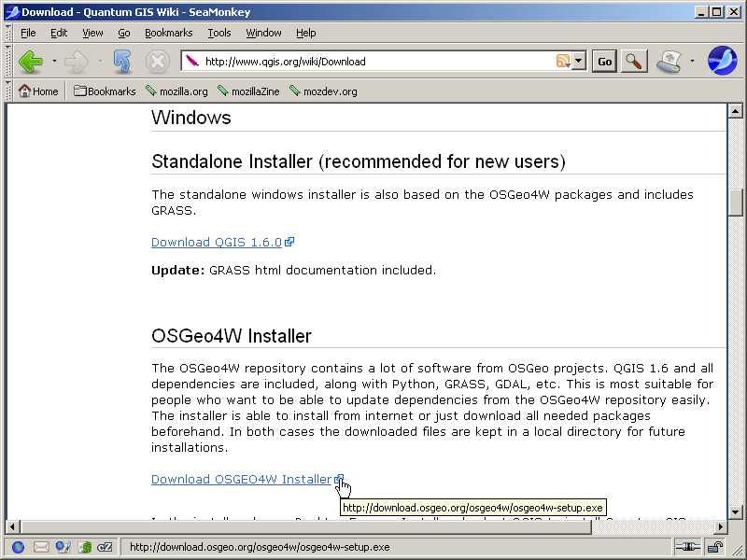Open the View menu
This screenshot has height=560, width=747.
tap(92, 33)
